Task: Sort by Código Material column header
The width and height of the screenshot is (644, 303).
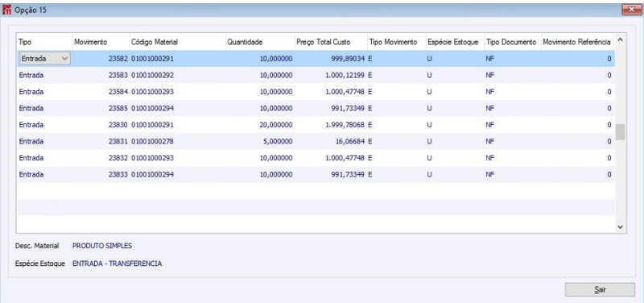Action: (x=177, y=42)
